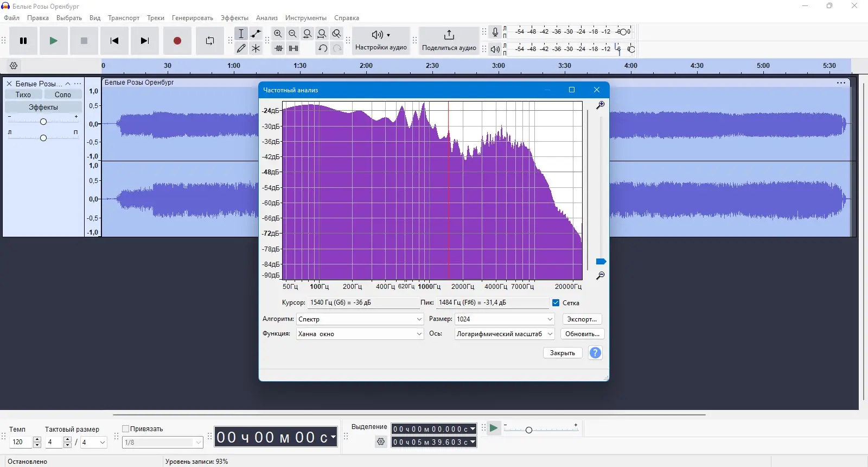The image size is (868, 467).
Task: Click the Share Audio (Поделиться аудио) button
Action: [449, 41]
